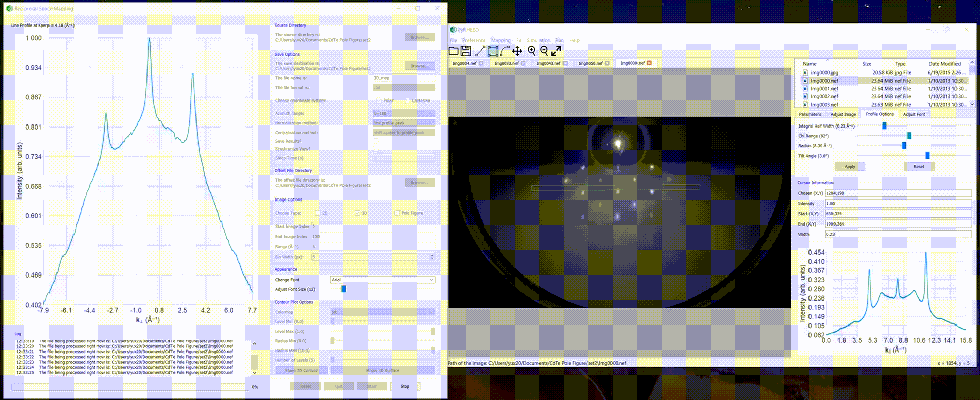980x400 pixels.
Task: Toggle the Synchronize View checkbox
Action: pos(376,149)
